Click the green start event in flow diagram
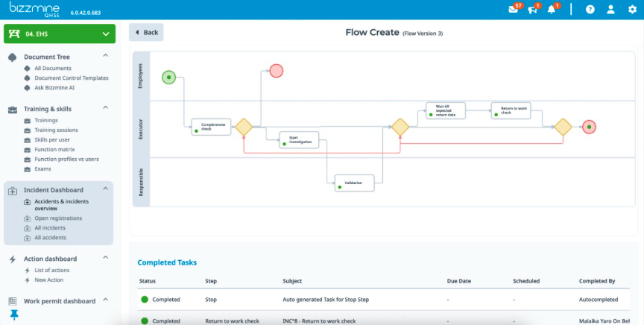Viewport: 644px width, 325px height. (x=168, y=76)
